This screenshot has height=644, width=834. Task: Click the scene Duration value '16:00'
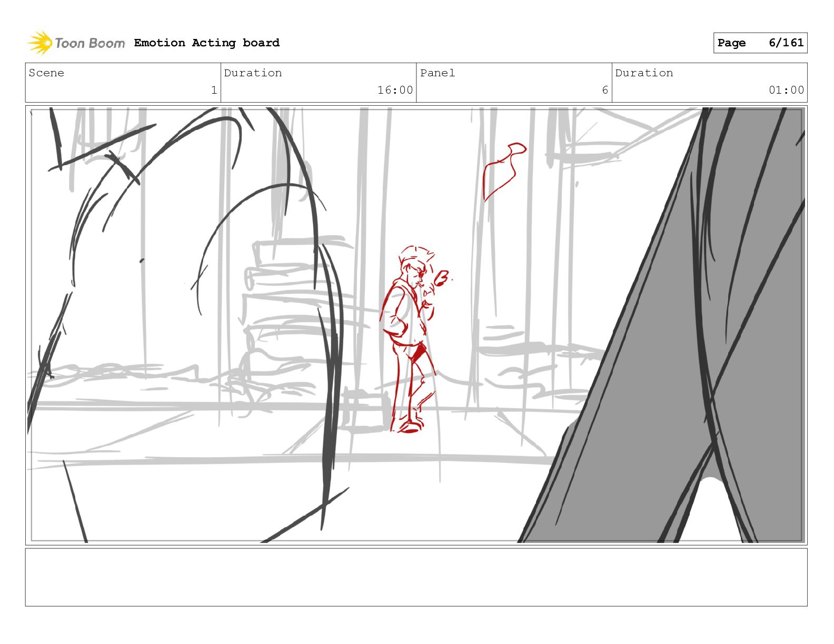tap(395, 90)
